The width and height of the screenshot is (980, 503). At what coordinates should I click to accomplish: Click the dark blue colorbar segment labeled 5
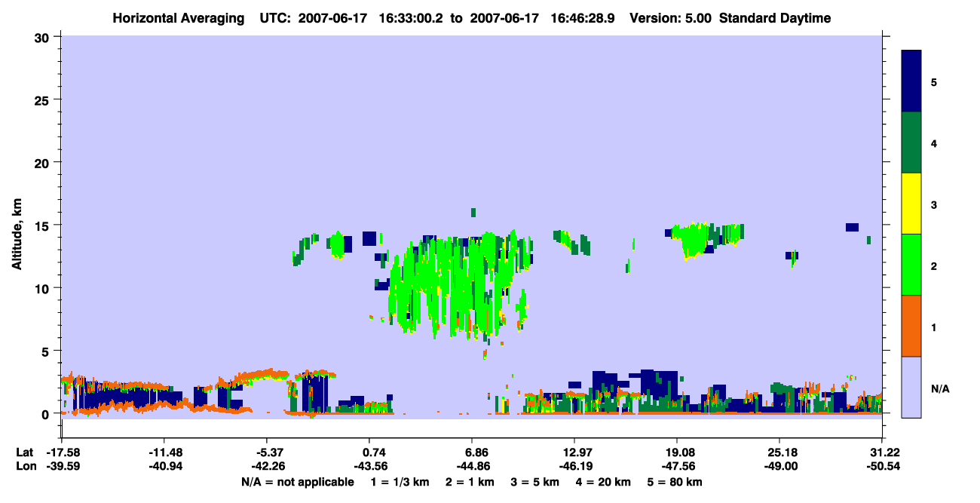[x=911, y=81]
